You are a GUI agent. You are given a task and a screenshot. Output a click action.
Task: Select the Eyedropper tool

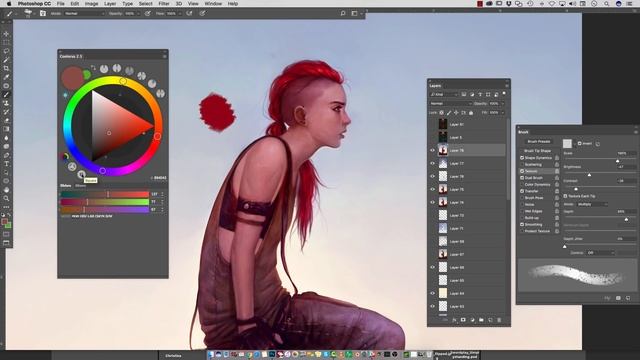click(6, 77)
